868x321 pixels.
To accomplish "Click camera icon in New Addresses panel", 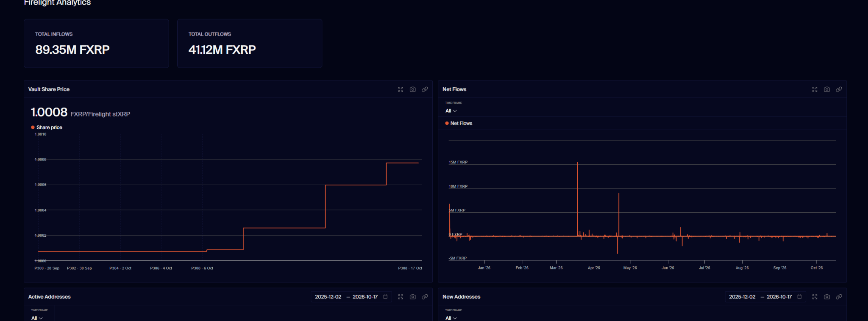I will coord(827,297).
